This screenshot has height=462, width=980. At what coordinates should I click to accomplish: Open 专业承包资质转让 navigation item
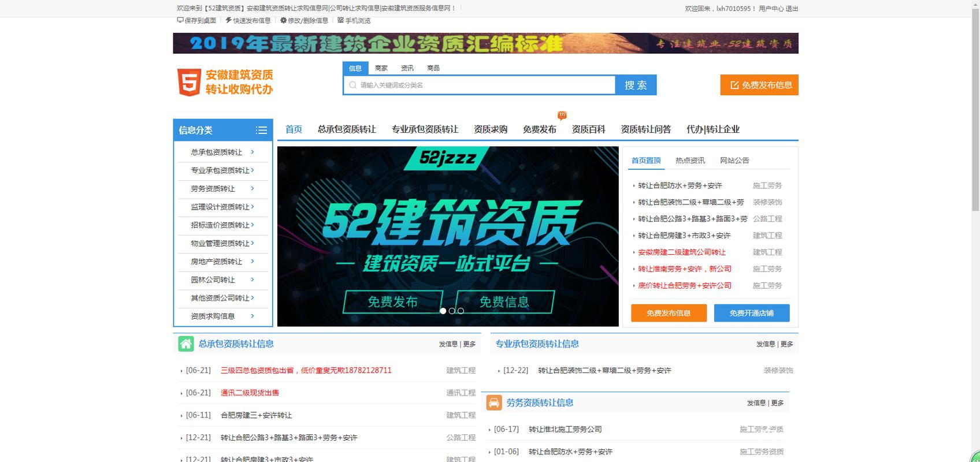425,129
